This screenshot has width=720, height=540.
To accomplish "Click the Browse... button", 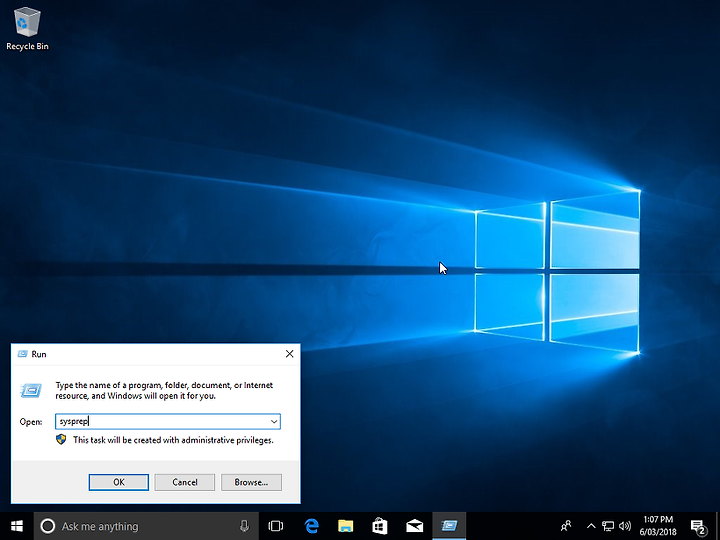I will pos(251,482).
